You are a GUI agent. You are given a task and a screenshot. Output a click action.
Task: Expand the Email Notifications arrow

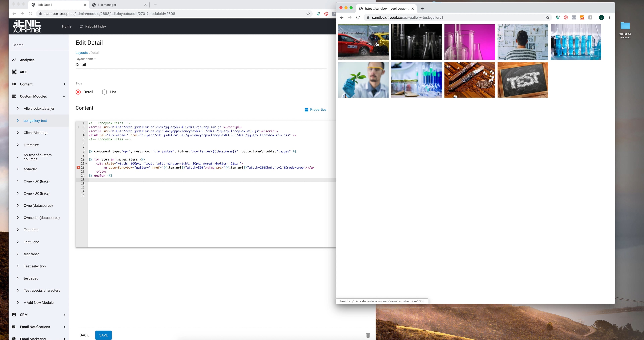64,327
